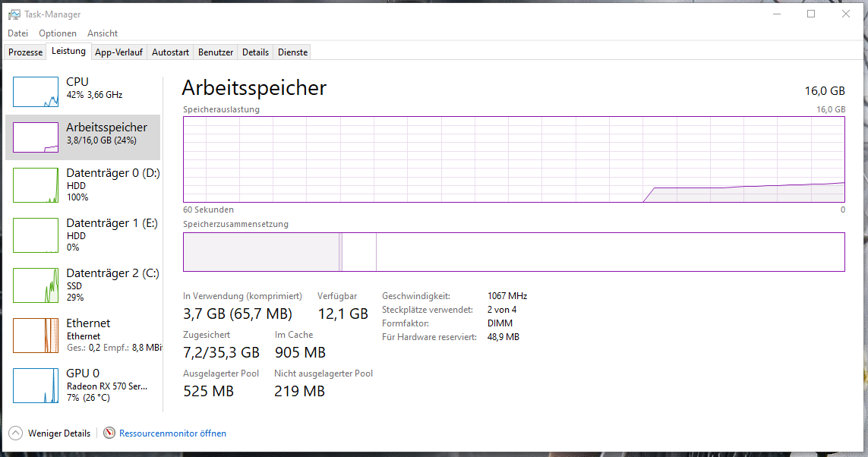The image size is (868, 457).
Task: Collapse view with the Weniger Details arrow
Action: (x=15, y=433)
